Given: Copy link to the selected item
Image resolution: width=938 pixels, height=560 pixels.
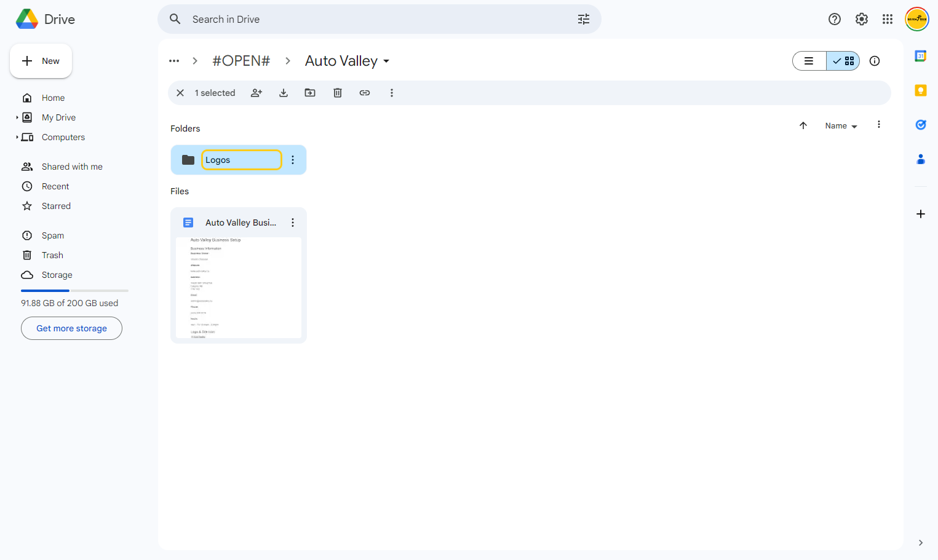Looking at the screenshot, I should tap(365, 93).
